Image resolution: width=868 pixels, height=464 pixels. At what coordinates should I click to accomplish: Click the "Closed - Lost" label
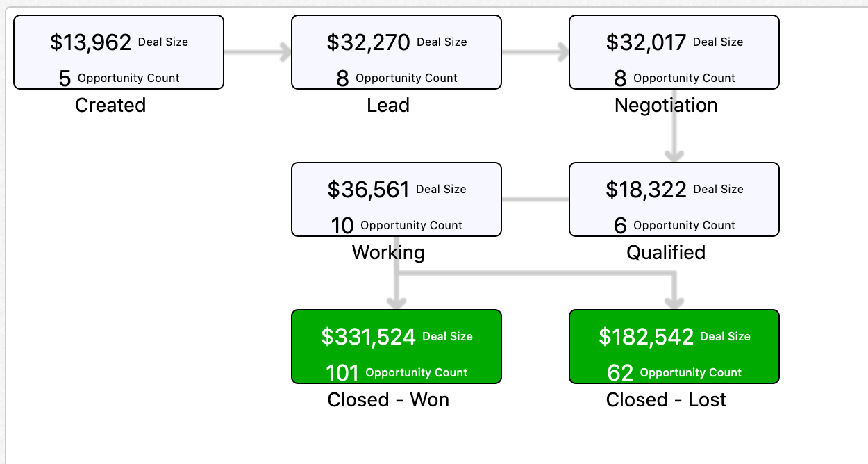666,400
